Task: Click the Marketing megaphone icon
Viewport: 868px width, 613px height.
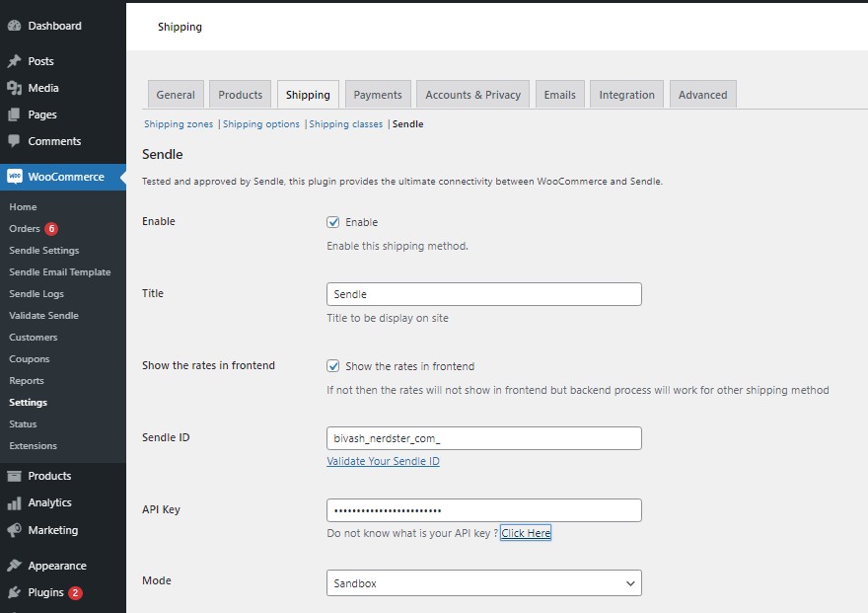Action: click(14, 530)
